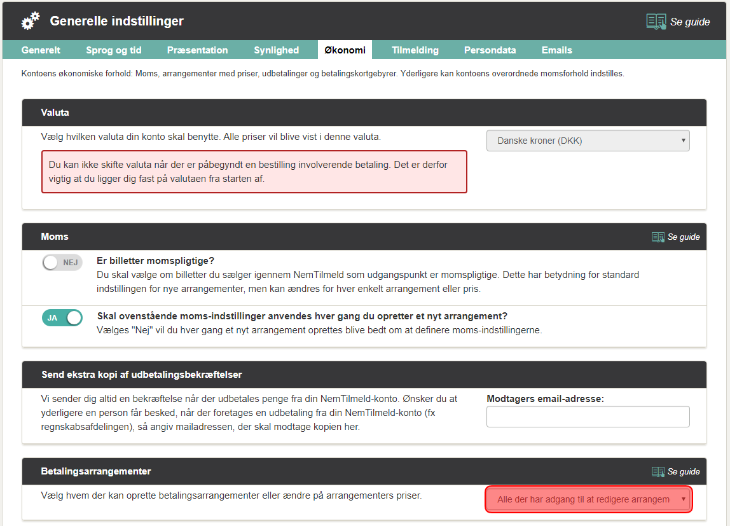Open the Sprog og tid tab
Screen dimensions: 730x526
pos(113,50)
